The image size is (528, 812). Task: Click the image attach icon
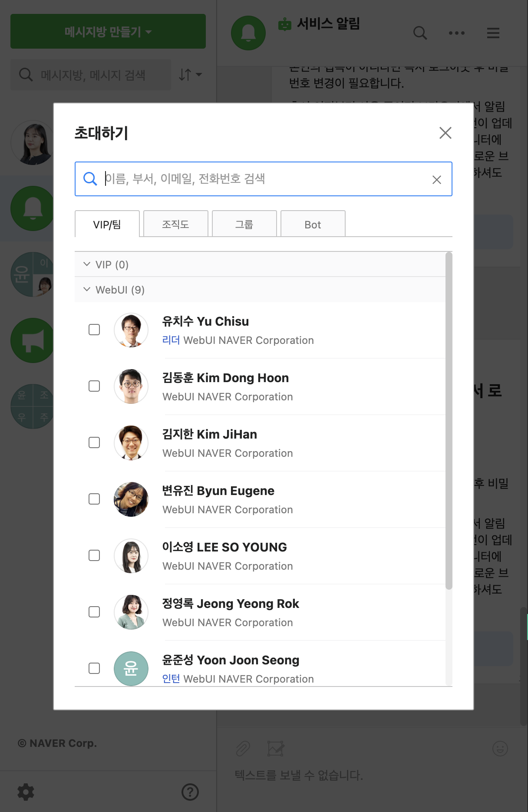pyautogui.click(x=276, y=749)
